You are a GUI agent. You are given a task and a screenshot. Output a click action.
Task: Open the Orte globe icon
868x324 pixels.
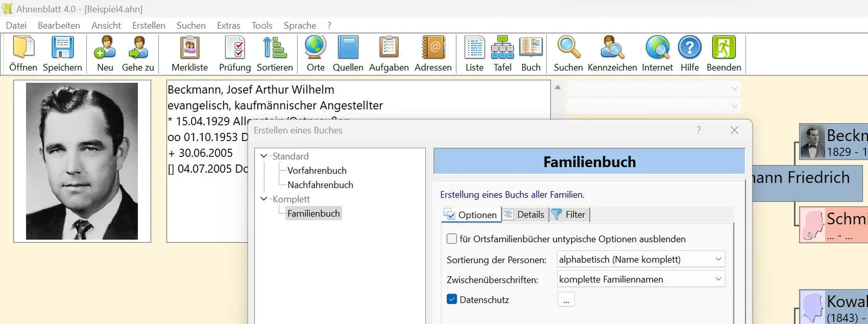click(315, 54)
